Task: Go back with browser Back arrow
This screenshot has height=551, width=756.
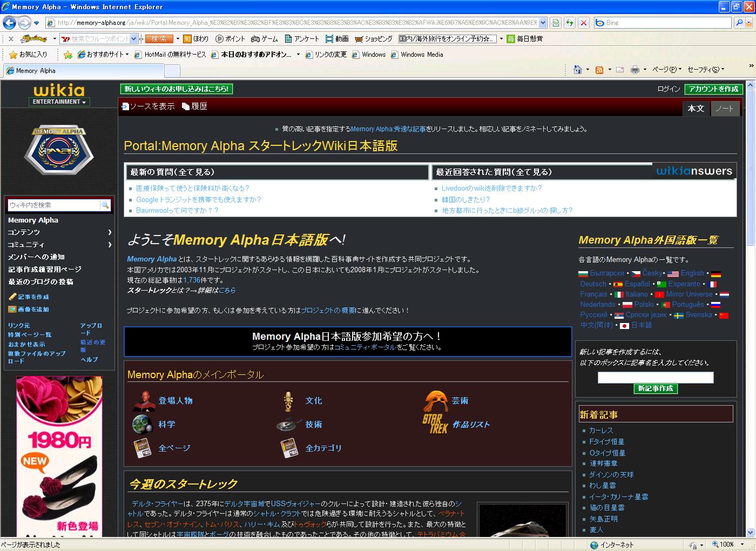Action: [9, 23]
